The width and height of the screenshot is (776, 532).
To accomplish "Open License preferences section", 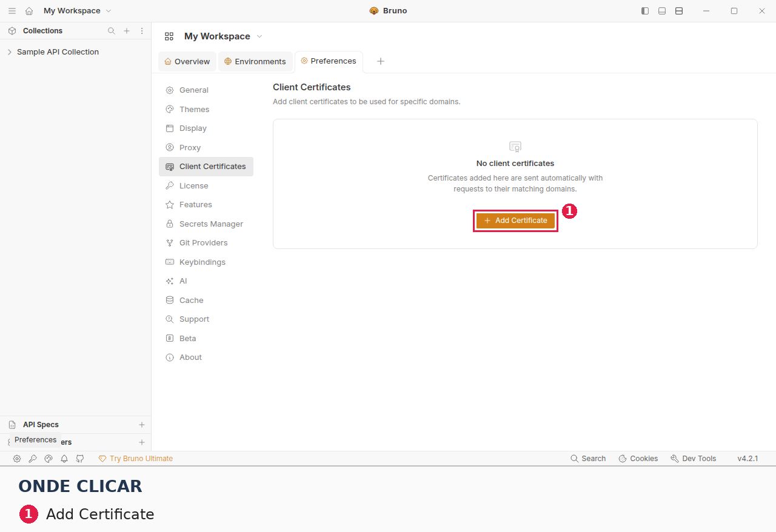I will click(x=206, y=185).
